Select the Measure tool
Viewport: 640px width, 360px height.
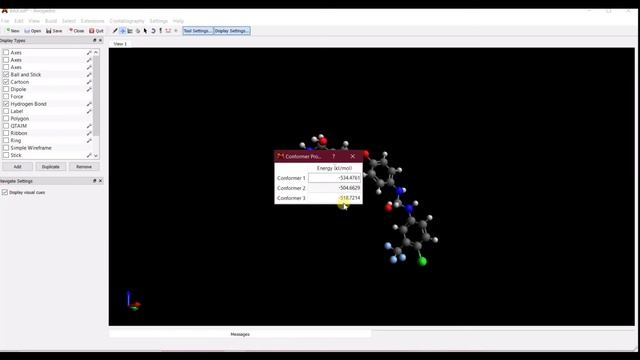tap(168, 31)
